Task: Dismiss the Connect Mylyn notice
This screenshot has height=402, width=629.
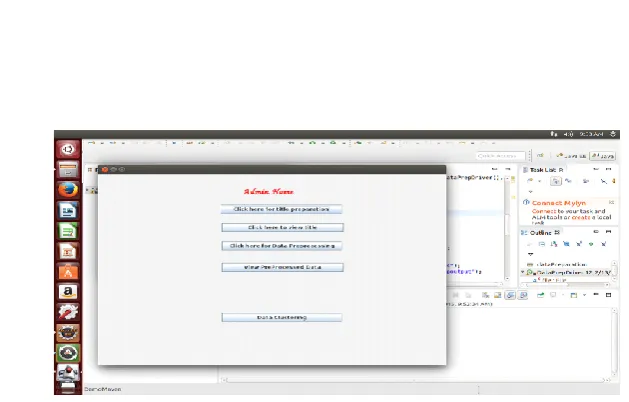Action: [611, 203]
